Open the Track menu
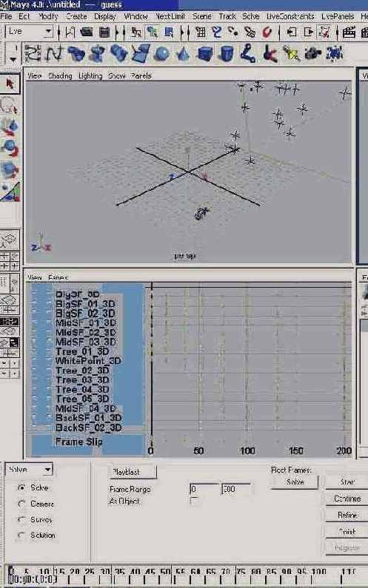The height and width of the screenshot is (588, 368). (227, 16)
